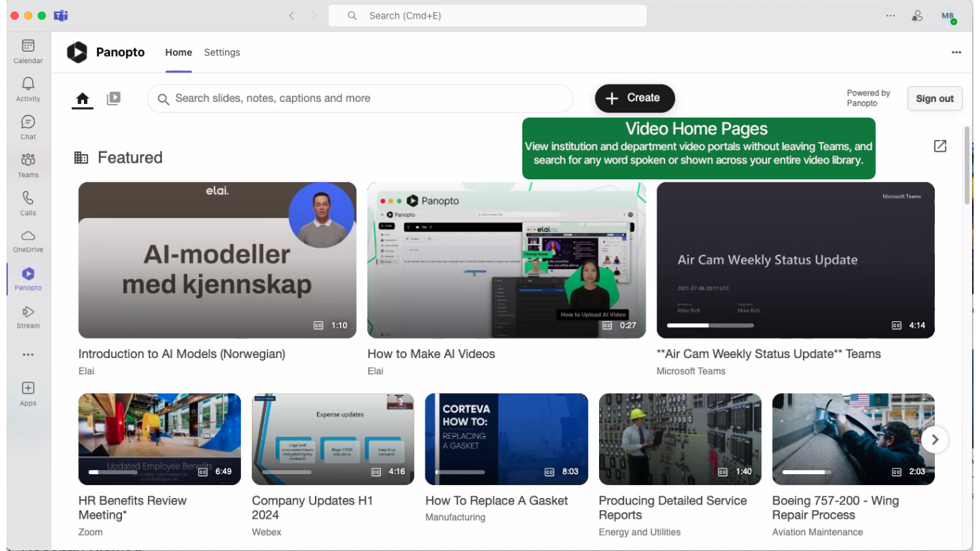Click progress bar on Company Updates thumbnail
The image size is (980, 551).
pyautogui.click(x=287, y=472)
